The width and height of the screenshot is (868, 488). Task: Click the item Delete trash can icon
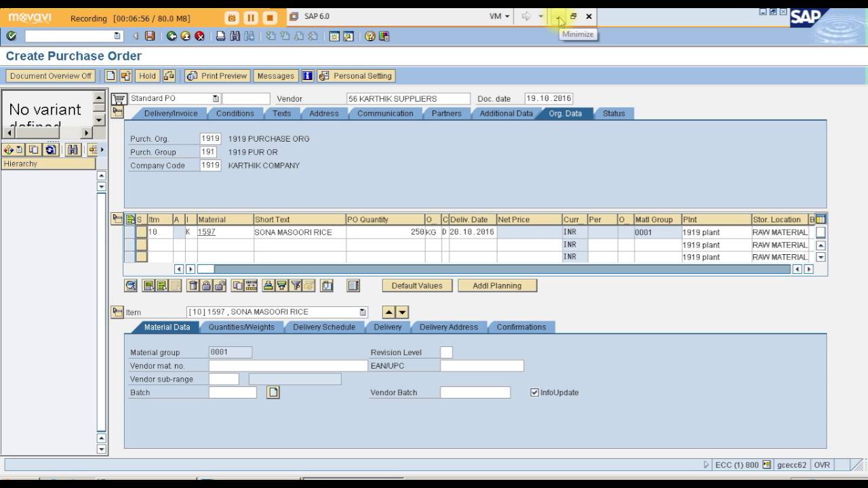click(193, 285)
